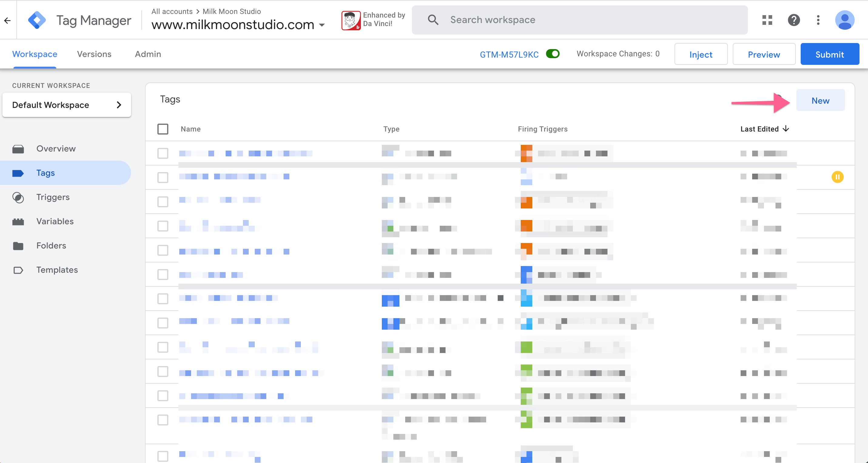
Task: Select the Tags sidebar icon
Action: click(x=18, y=173)
